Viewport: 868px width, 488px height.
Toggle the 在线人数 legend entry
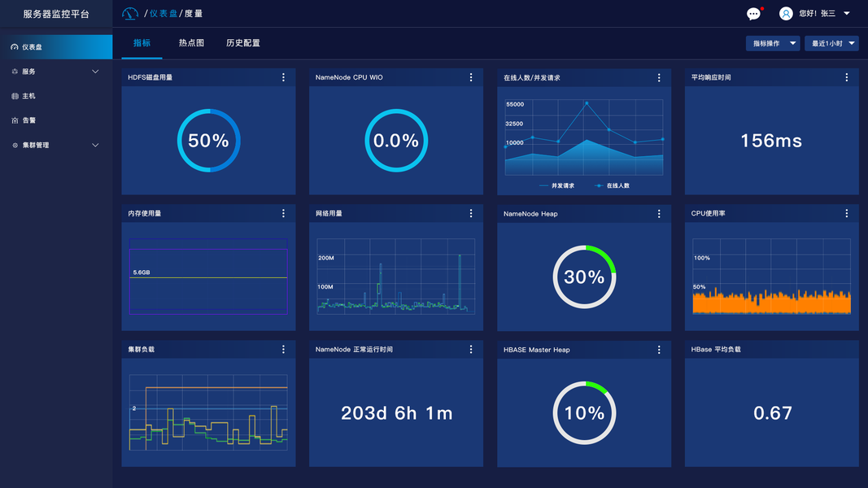613,185
